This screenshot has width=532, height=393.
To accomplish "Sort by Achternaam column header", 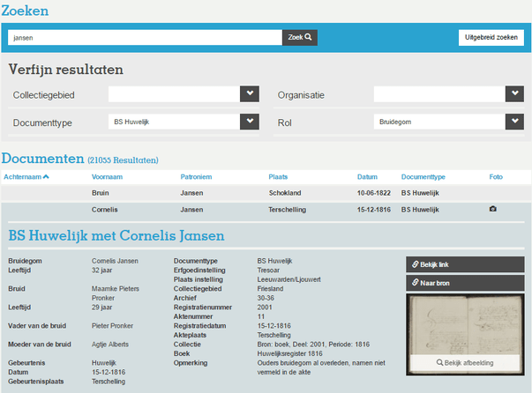I will [x=26, y=177].
